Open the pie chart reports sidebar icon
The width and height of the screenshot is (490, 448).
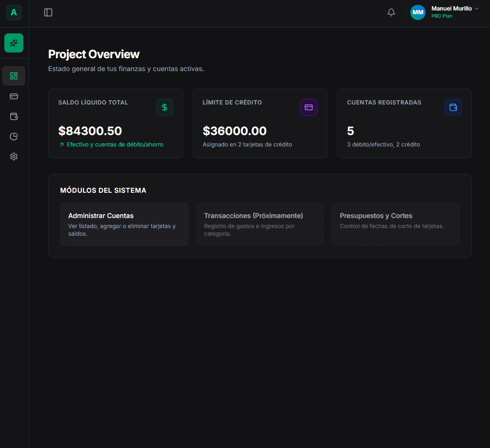point(14,136)
